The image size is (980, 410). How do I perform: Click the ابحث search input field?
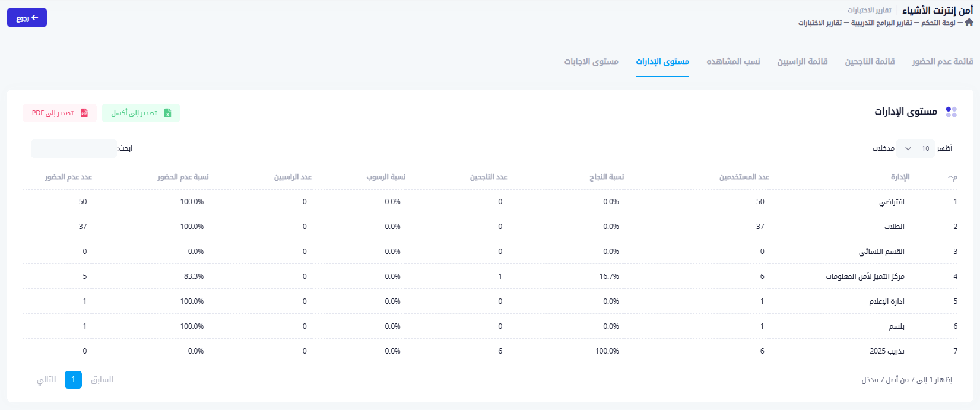[74, 148]
